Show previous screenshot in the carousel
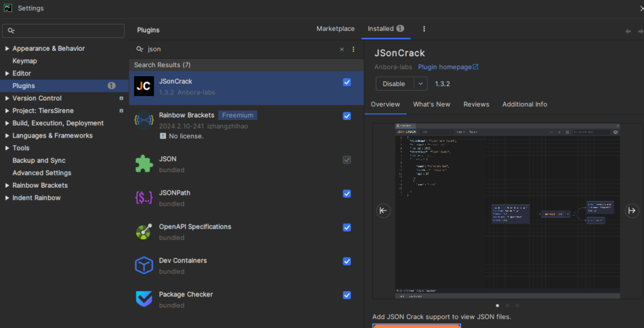The height and width of the screenshot is (328, 644). [x=383, y=210]
